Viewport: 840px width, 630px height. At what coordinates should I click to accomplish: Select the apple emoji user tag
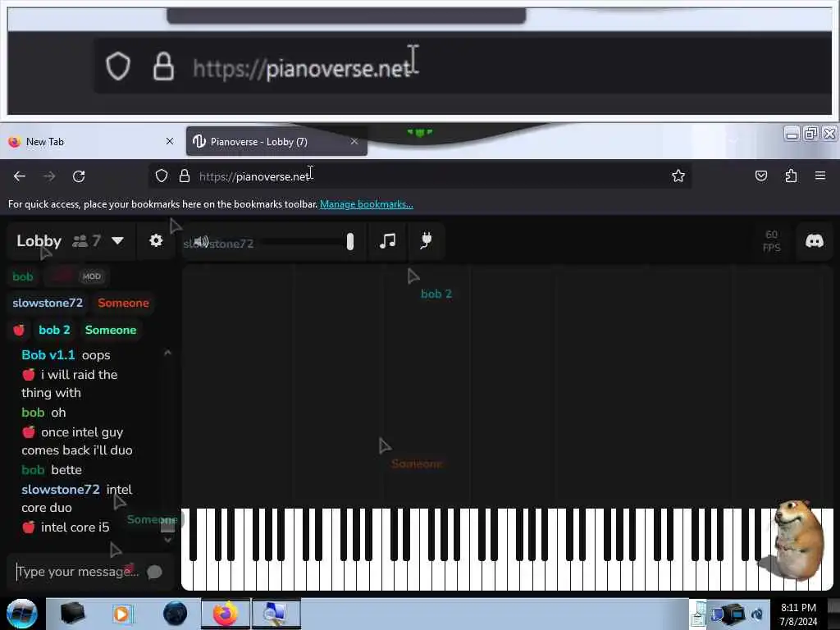click(19, 330)
